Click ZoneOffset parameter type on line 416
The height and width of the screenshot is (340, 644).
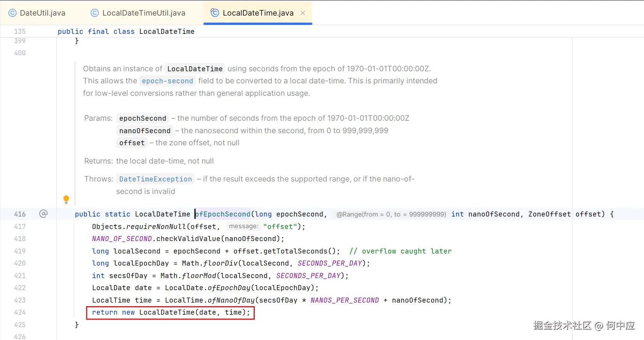[549, 214]
